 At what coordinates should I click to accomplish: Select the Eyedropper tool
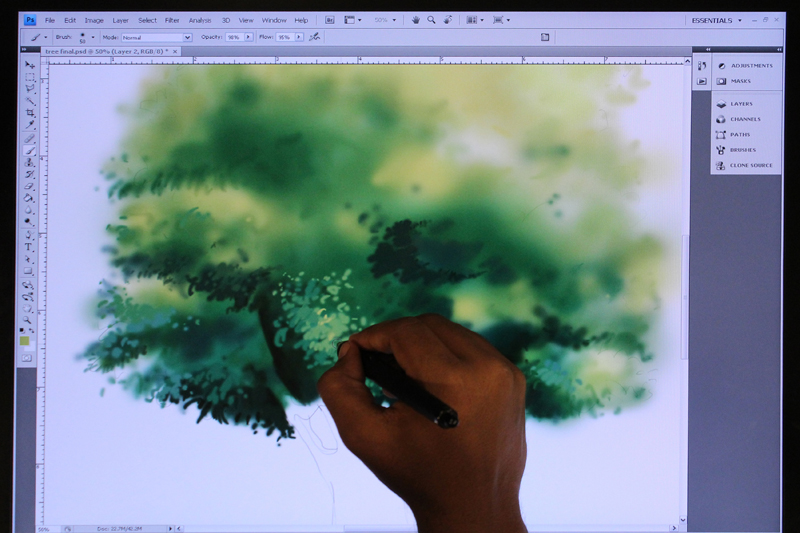29,125
